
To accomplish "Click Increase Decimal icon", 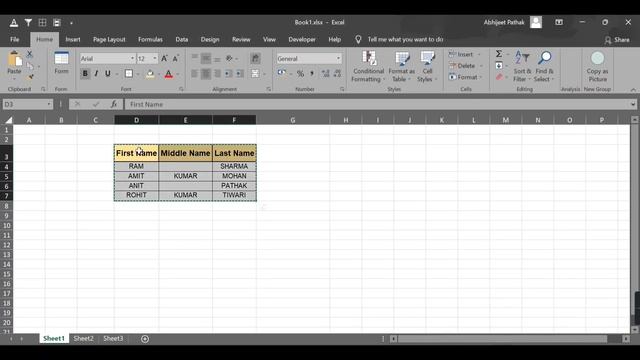I will point(325,74).
